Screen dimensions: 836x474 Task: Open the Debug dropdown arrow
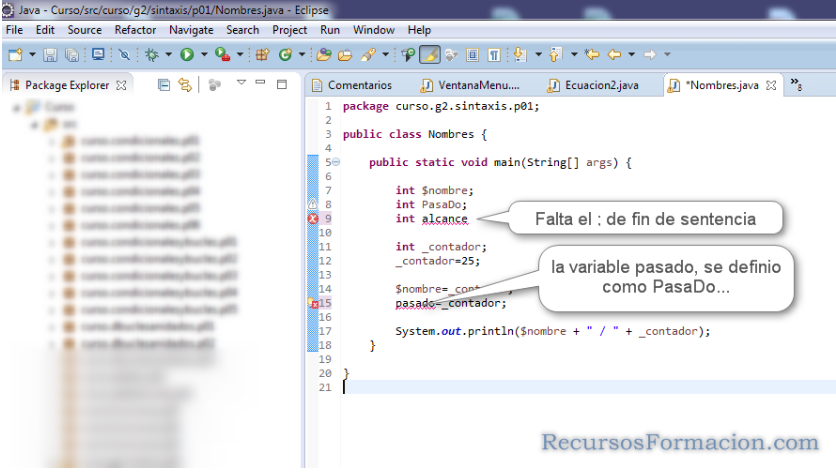click(168, 54)
